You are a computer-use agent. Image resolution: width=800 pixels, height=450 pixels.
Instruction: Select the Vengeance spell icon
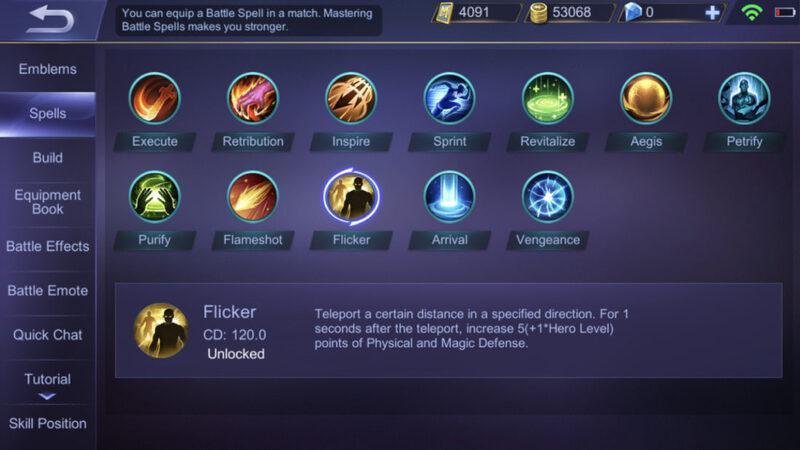[x=547, y=197]
